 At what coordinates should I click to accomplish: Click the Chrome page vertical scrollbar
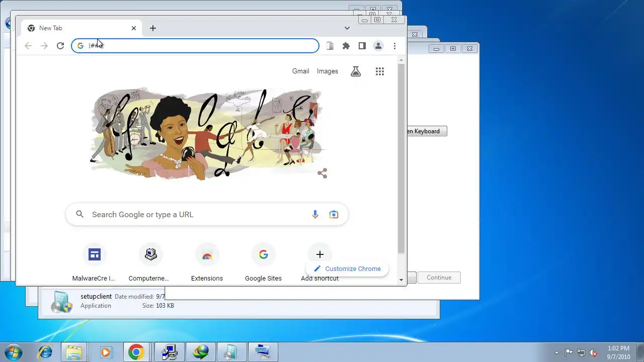[x=401, y=158]
